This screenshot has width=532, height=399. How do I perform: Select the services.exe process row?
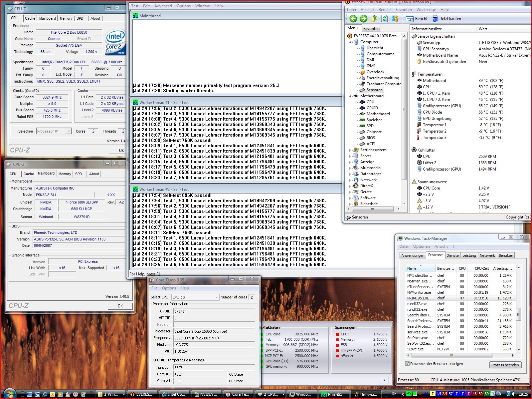tap(460, 332)
